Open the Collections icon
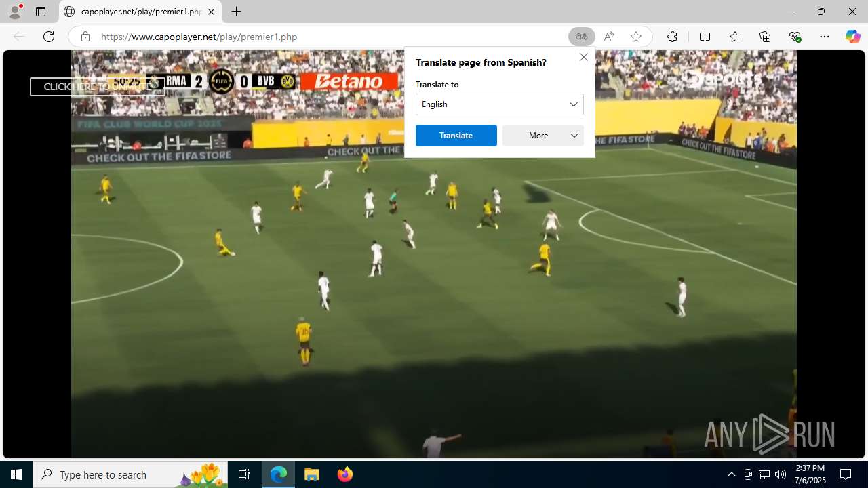The width and height of the screenshot is (868, 488). (765, 37)
